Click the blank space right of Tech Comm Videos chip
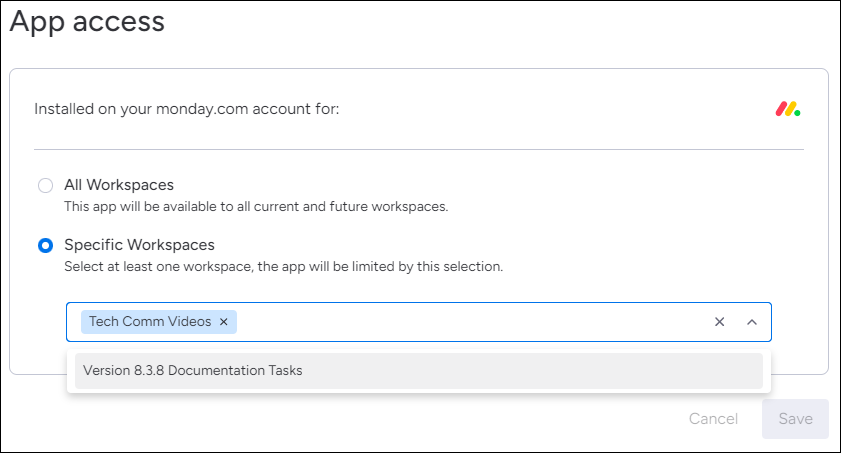 (x=472, y=322)
